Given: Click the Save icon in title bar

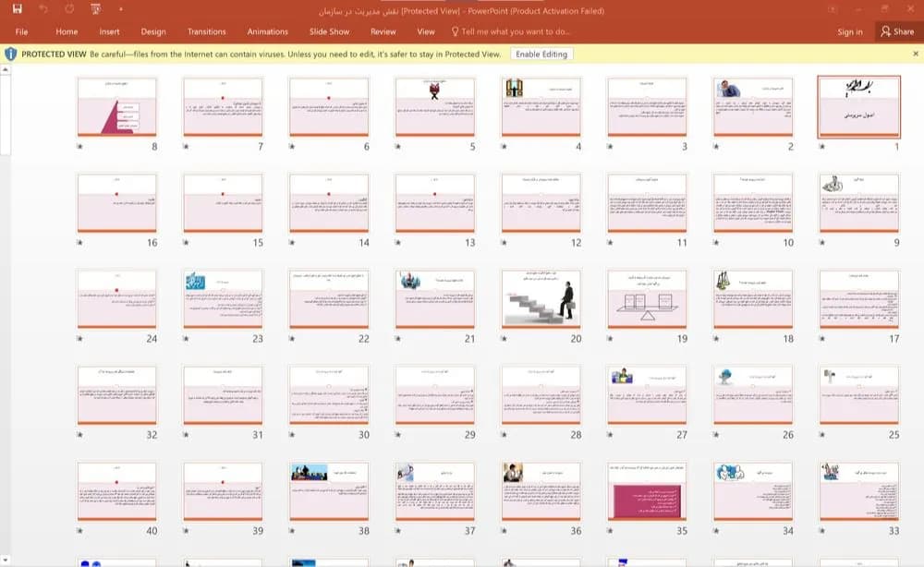Looking at the screenshot, I should click(x=17, y=9).
